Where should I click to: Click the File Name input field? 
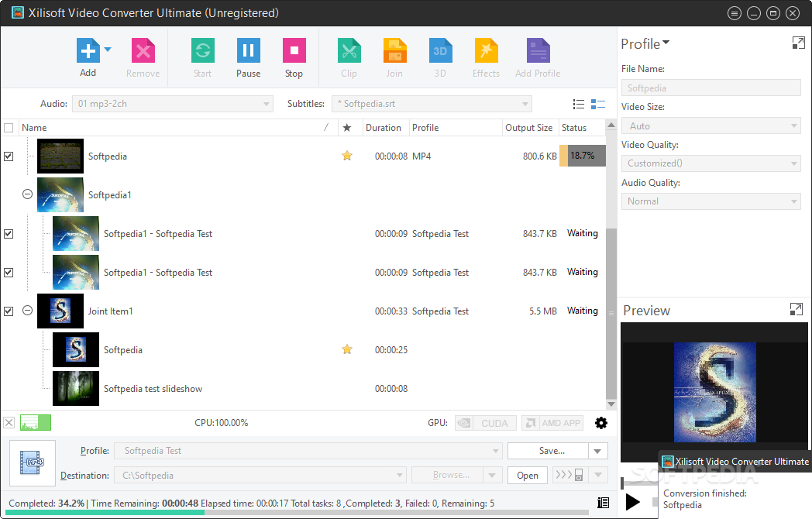click(711, 88)
